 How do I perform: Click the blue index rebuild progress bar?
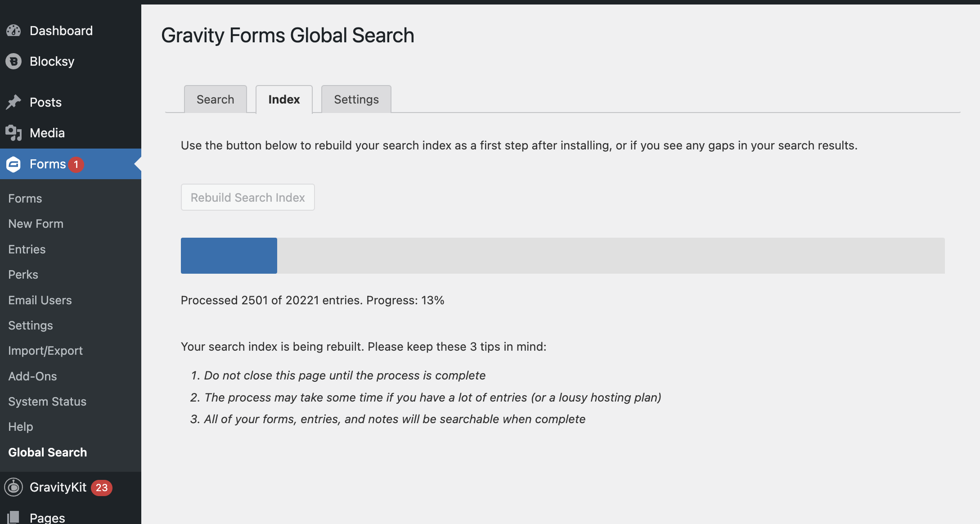(x=229, y=255)
